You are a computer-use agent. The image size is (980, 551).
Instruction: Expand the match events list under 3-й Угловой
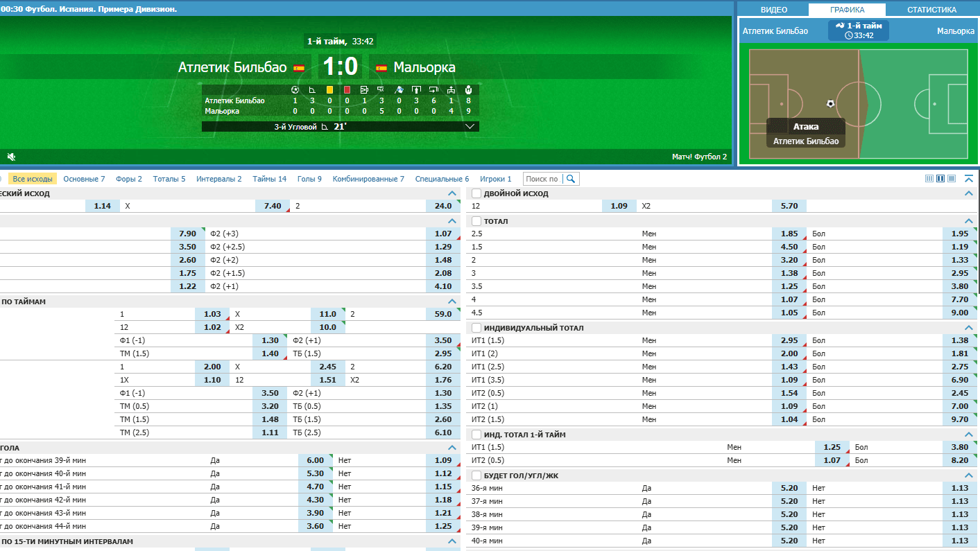pos(470,127)
